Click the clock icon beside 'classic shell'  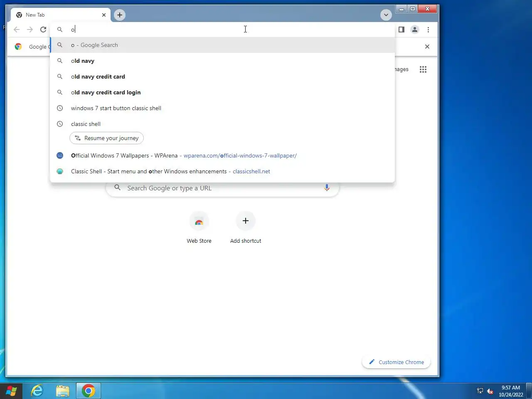point(60,124)
